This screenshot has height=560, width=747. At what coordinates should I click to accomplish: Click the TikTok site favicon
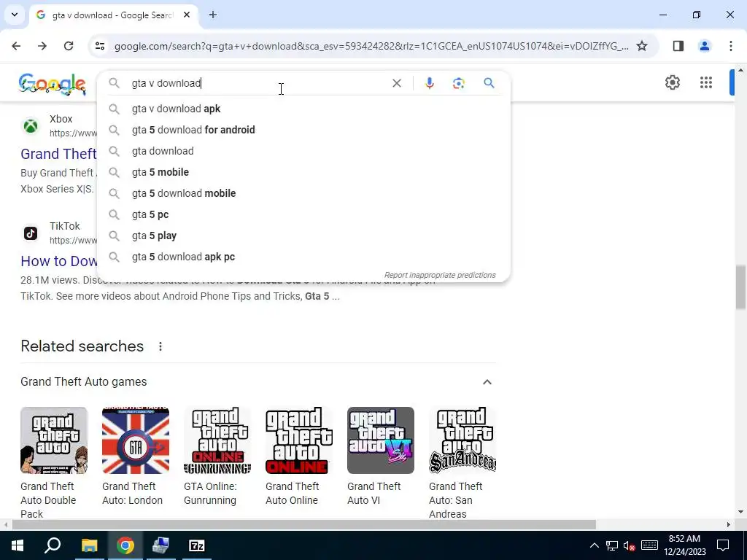31,233
